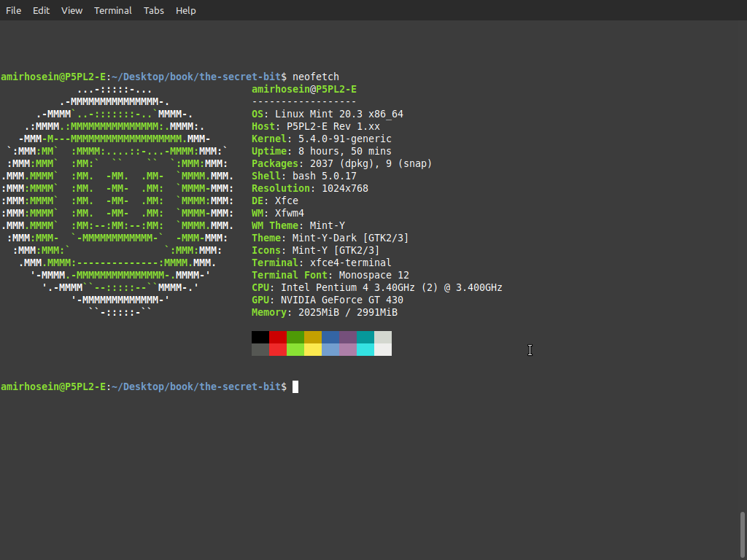Click the 'WM: Xfwm4' line
Viewport: 747px width, 560px height.
tap(278, 214)
